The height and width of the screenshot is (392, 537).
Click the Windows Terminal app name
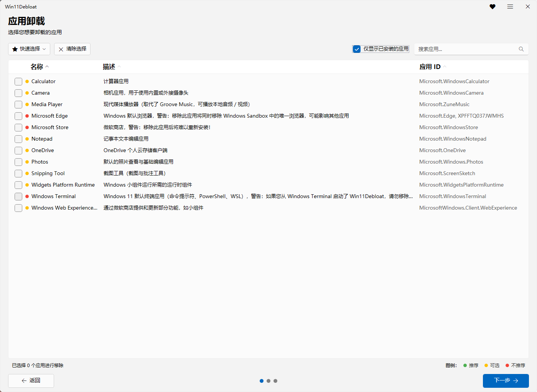pos(54,196)
